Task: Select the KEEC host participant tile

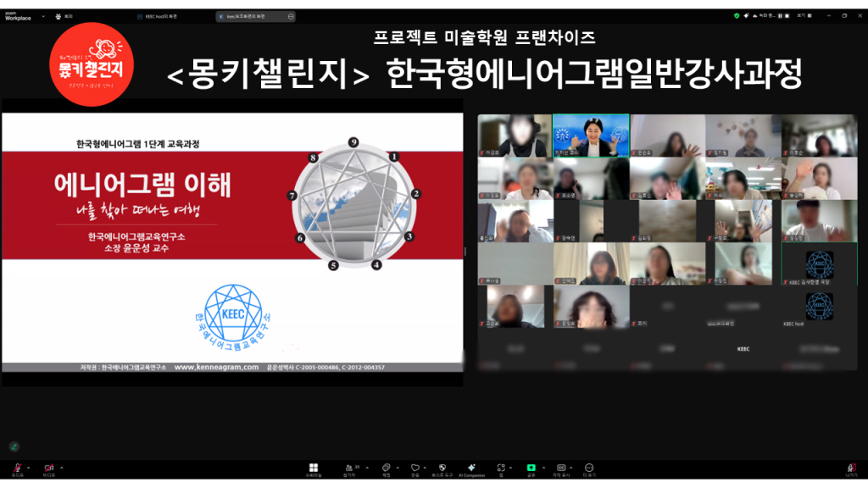Action: pos(820,307)
